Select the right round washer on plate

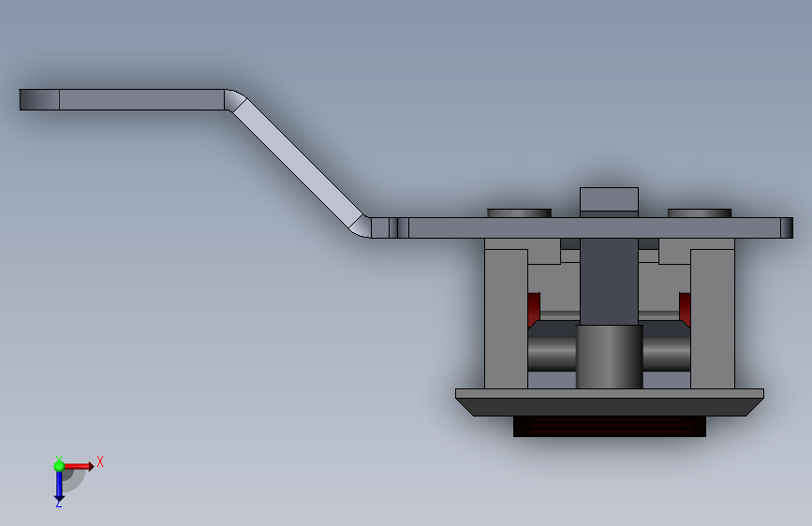(x=700, y=213)
